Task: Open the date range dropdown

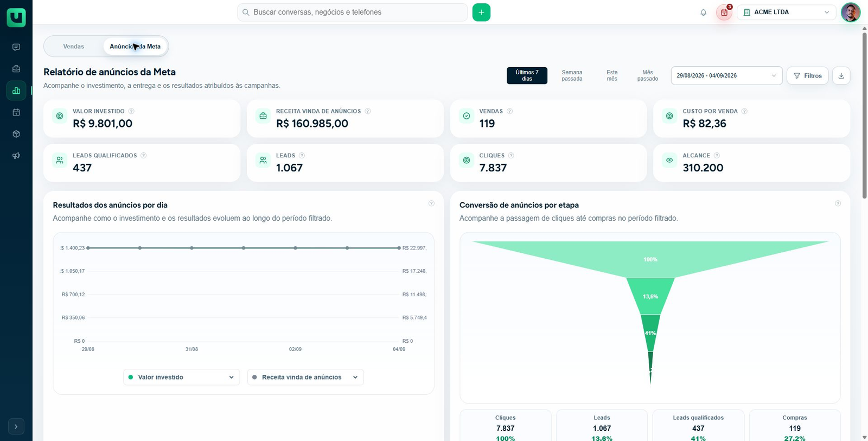Action: click(x=726, y=75)
